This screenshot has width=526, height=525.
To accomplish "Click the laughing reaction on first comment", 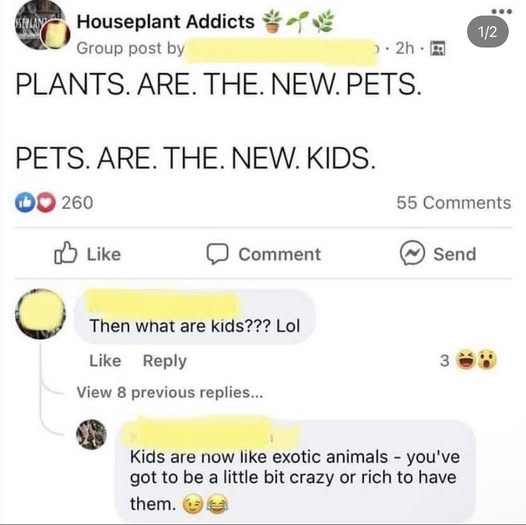I will point(466,360).
